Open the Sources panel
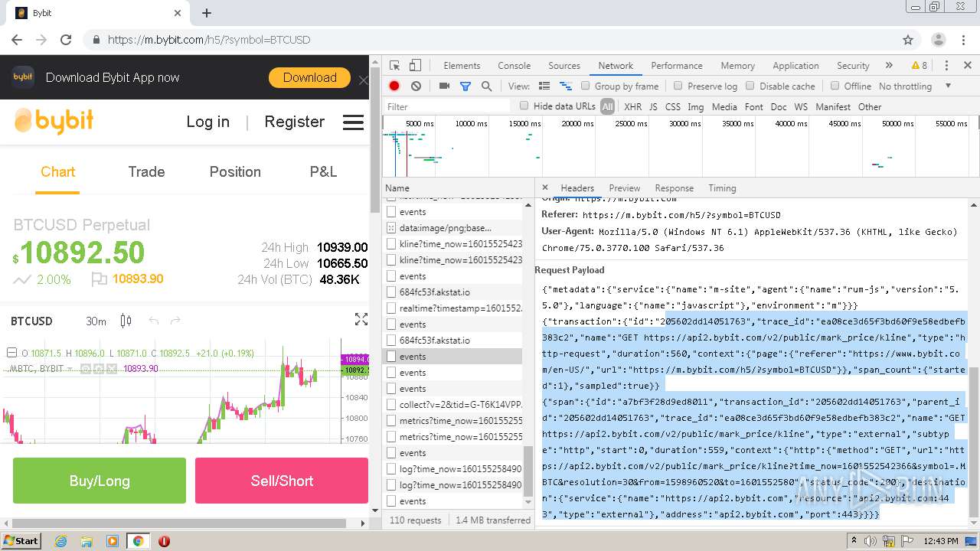This screenshot has width=980, height=551. (x=564, y=66)
